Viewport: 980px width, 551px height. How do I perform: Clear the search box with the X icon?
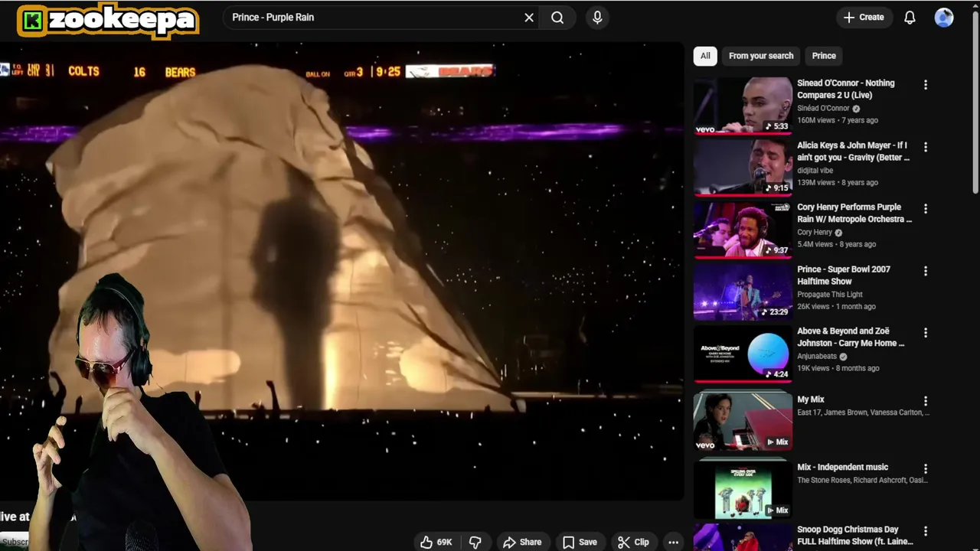click(x=529, y=18)
